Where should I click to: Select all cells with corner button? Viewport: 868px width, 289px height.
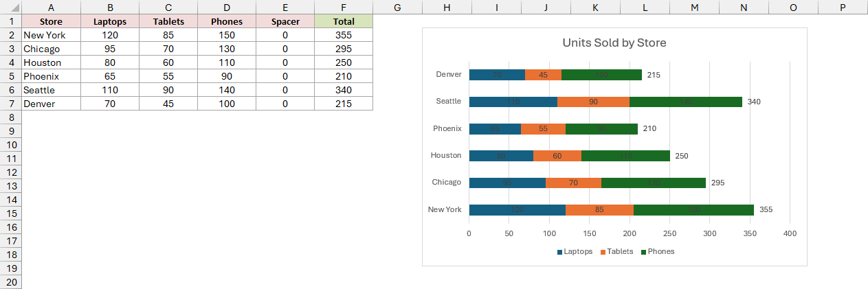10,7
